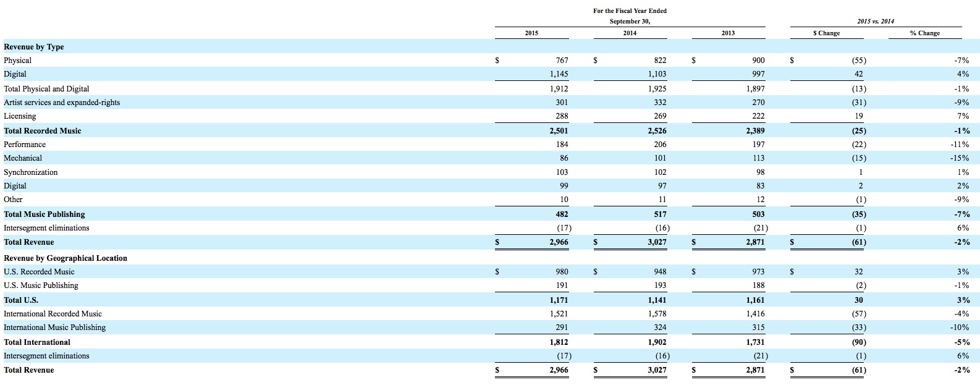The height and width of the screenshot is (385, 980).
Task: Click the 'Revenue by Type' section heading
Action: [x=34, y=47]
